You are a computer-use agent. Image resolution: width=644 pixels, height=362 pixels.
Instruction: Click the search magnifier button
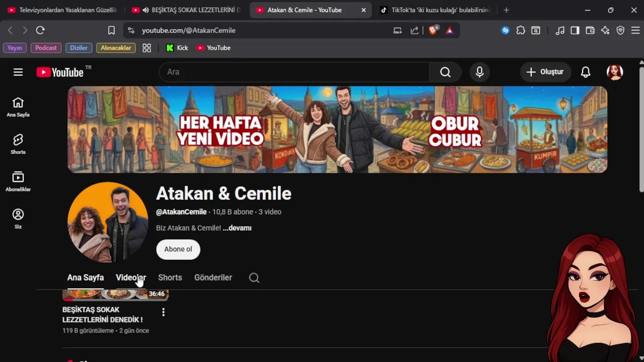click(x=445, y=72)
